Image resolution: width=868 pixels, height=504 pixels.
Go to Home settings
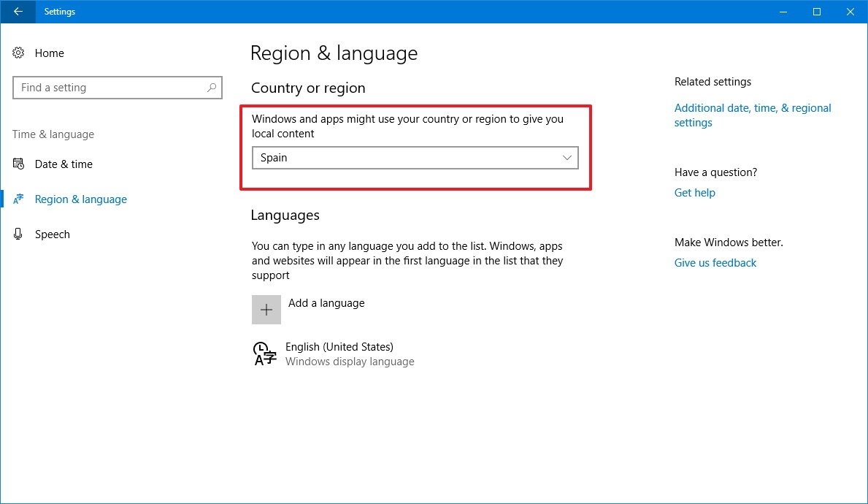(x=49, y=53)
